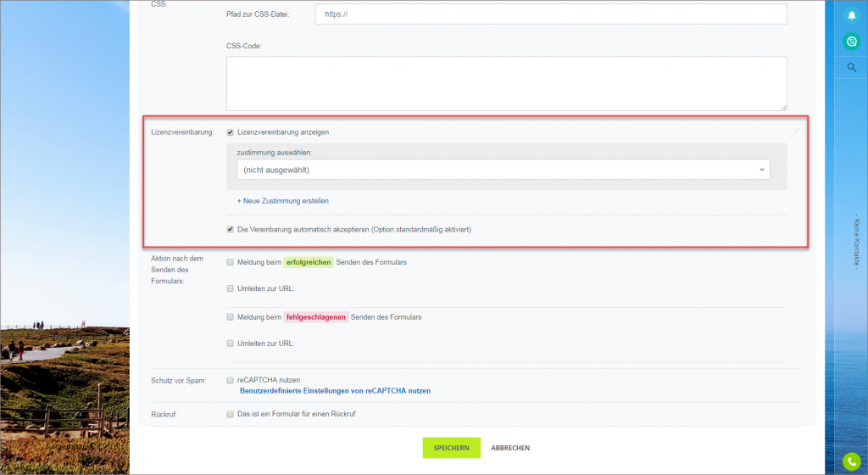
Task: Click the SPEICHERN button
Action: tap(451, 448)
